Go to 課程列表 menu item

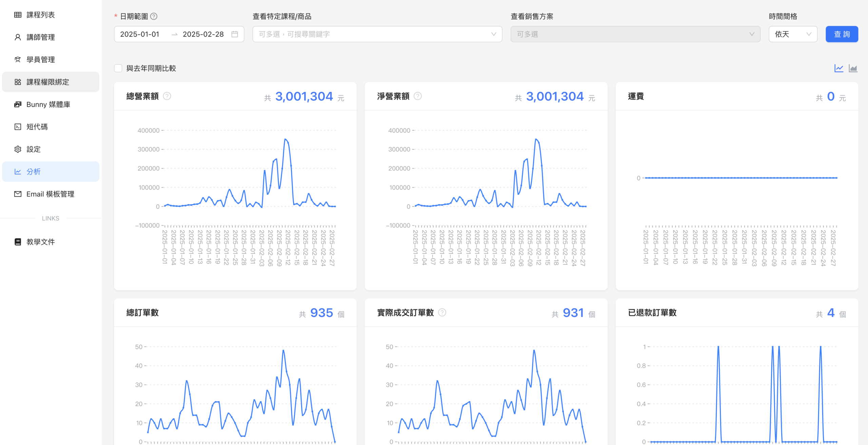click(41, 15)
